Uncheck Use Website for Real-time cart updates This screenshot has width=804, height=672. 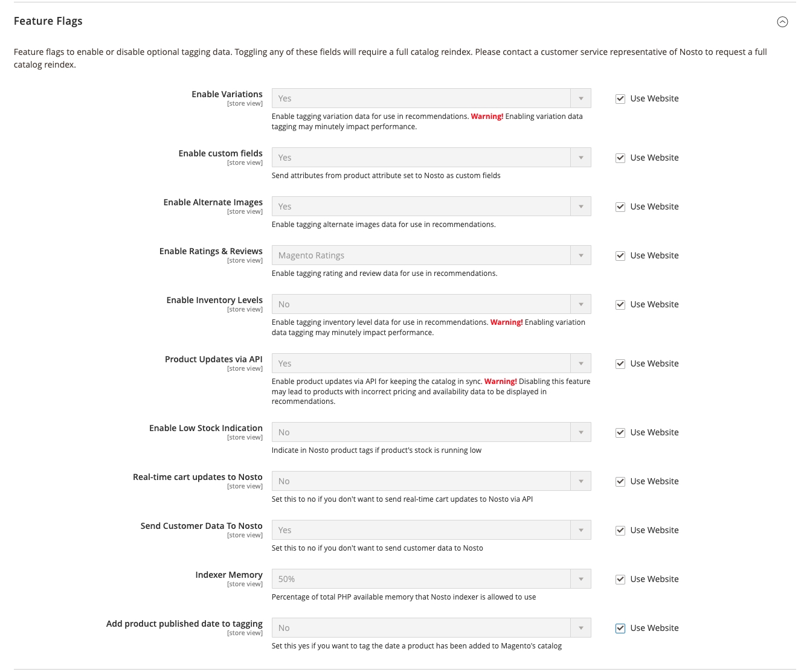(x=620, y=482)
